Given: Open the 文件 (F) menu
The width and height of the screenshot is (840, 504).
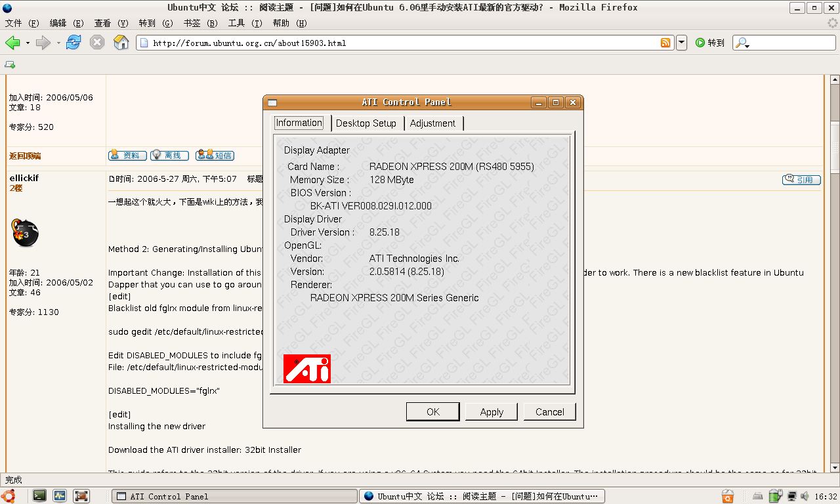Looking at the screenshot, I should pos(22,23).
